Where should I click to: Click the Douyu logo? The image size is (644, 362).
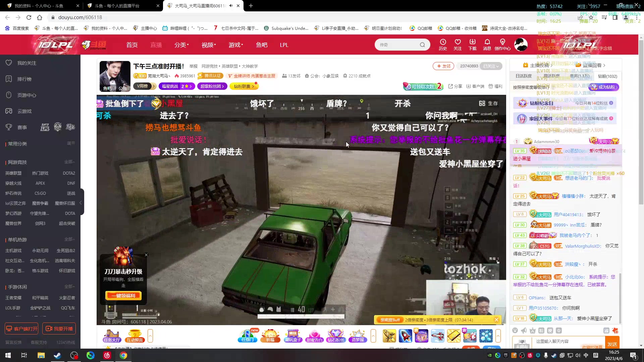coord(94,45)
